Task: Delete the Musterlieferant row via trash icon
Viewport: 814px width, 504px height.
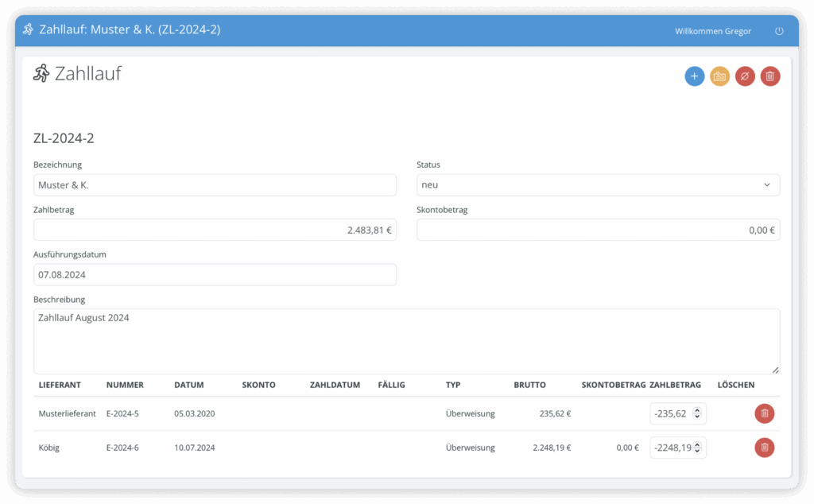Action: pos(764,413)
